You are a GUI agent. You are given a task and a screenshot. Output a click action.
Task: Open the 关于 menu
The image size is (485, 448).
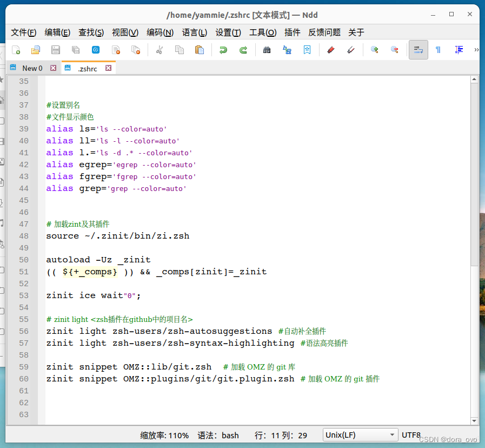[x=356, y=32]
